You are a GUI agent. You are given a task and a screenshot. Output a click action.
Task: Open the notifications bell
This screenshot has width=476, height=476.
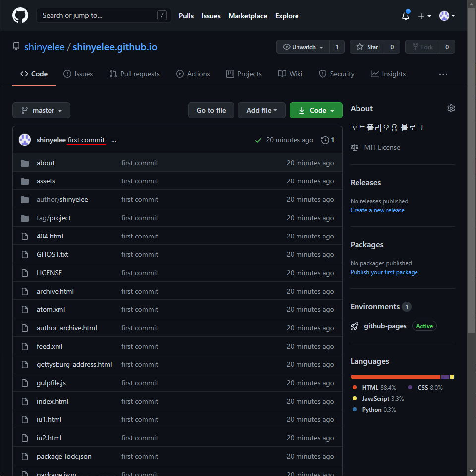point(406,16)
